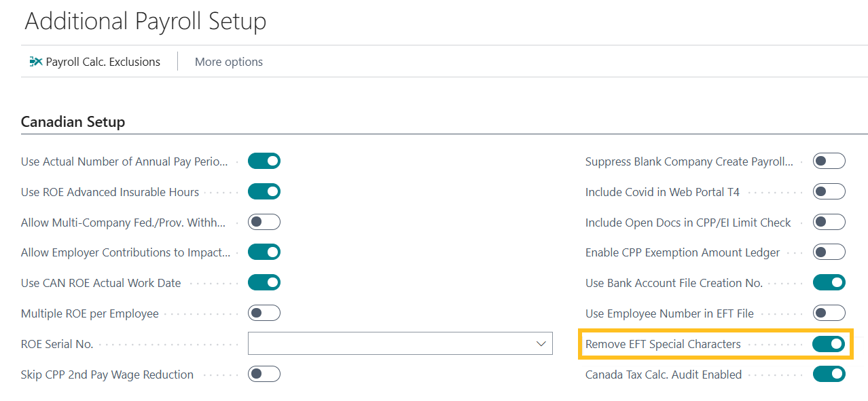Turn on Include Open Docs in CPP/EI Limit Check
The image size is (868, 401).
pos(829,222)
